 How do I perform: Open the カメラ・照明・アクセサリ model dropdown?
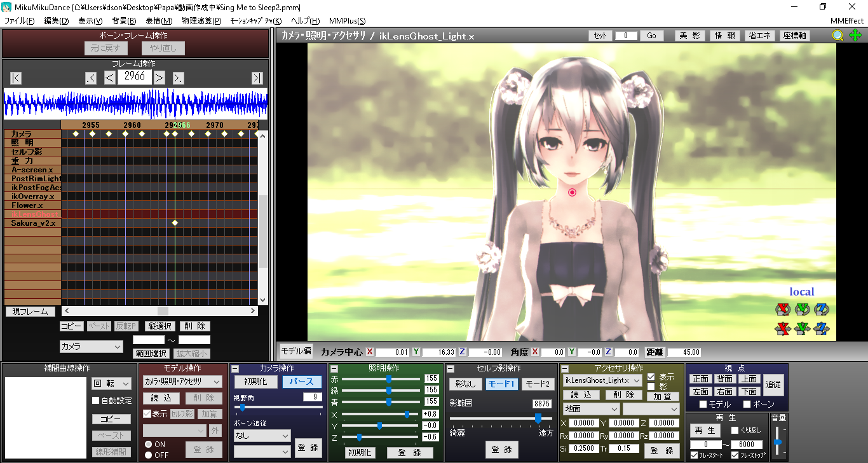pos(182,382)
